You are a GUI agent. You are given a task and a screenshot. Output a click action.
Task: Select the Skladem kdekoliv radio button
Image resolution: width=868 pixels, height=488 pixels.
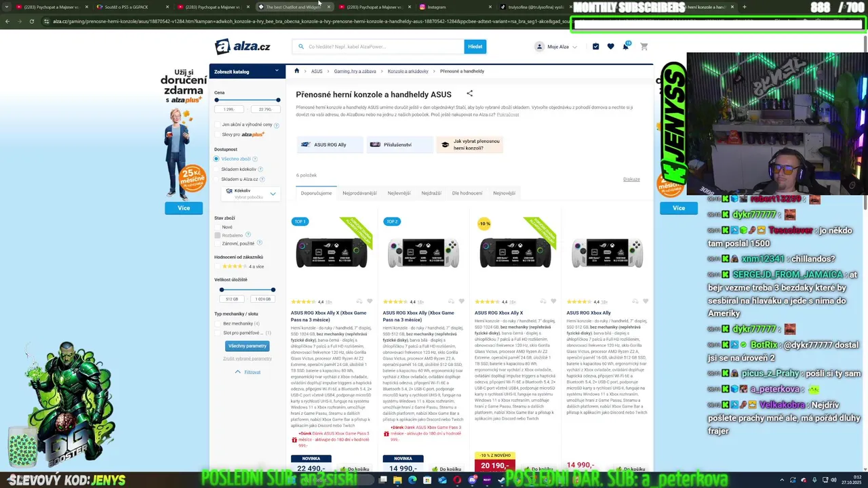217,169
